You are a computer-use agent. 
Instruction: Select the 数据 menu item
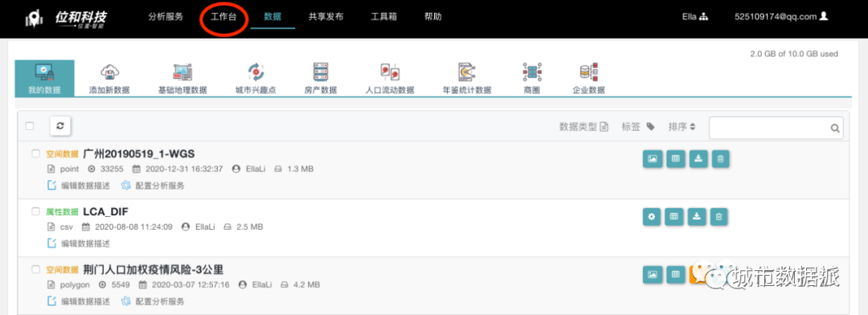[272, 17]
